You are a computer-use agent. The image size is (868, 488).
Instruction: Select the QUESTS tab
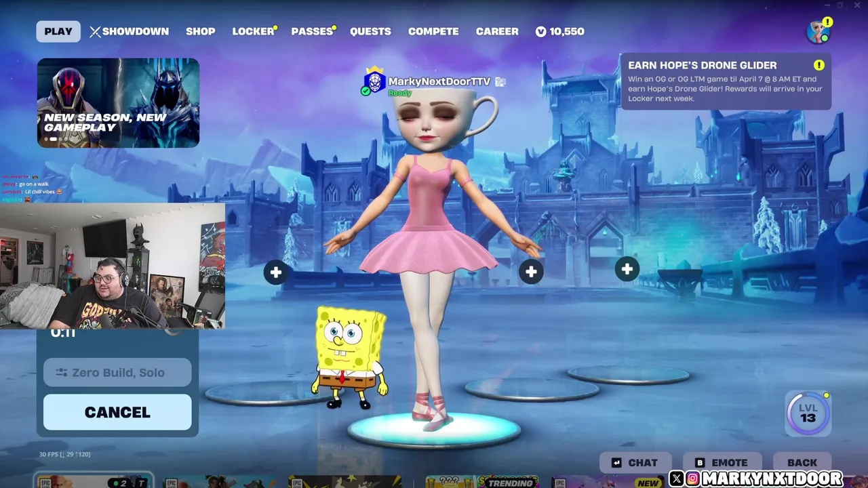370,31
